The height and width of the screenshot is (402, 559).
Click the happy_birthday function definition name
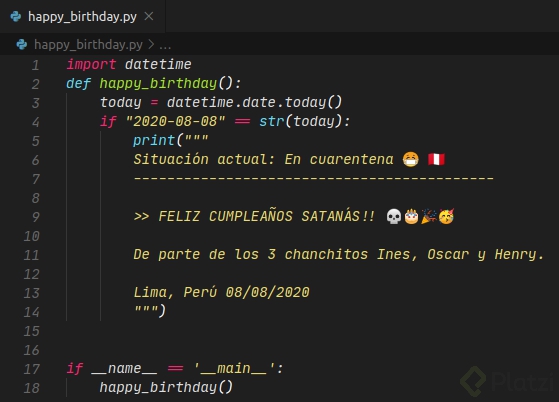pyautogui.click(x=158, y=84)
